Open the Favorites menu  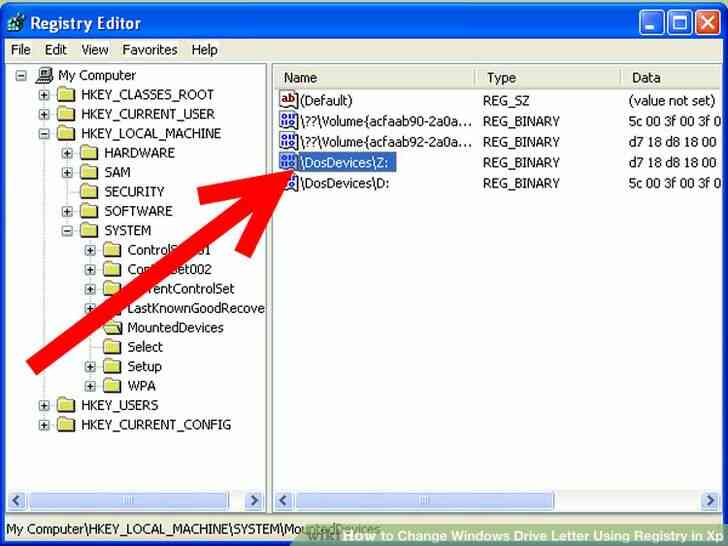coord(150,50)
